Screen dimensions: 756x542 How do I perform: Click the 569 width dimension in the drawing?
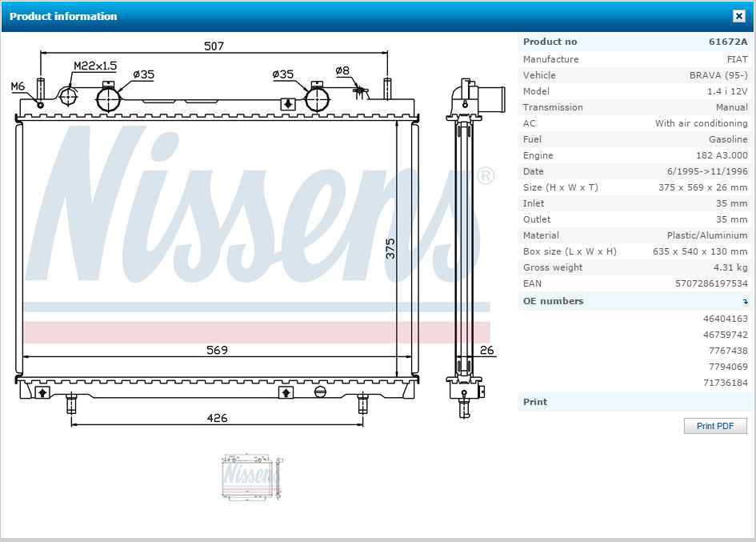click(x=217, y=350)
